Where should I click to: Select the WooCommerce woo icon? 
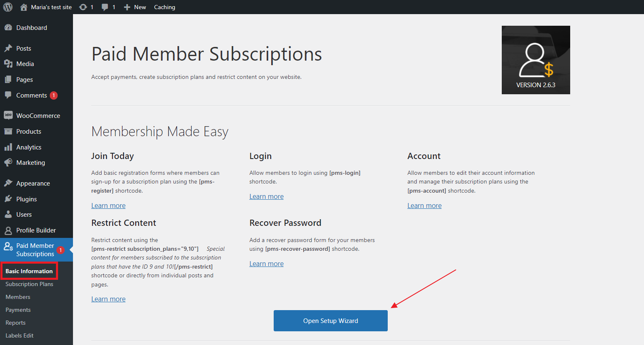click(8, 115)
